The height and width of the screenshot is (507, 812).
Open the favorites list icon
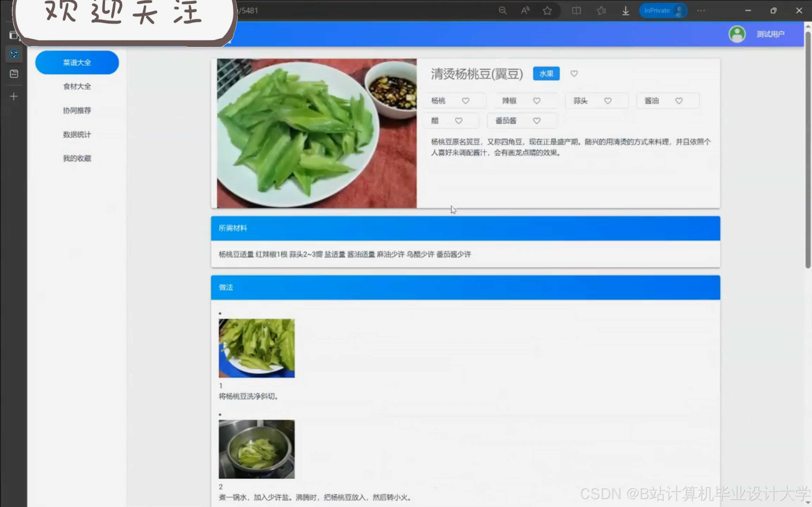(601, 11)
